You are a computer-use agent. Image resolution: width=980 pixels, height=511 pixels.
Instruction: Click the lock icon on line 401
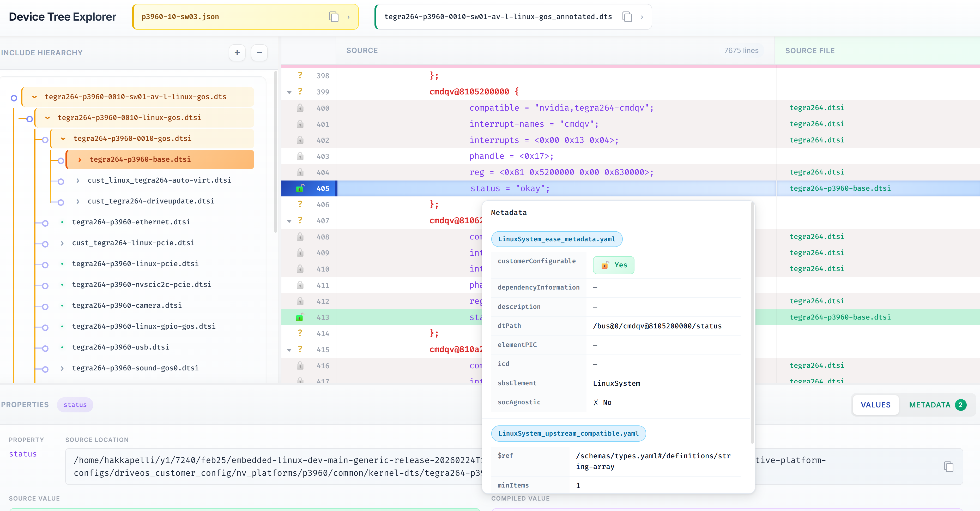300,124
